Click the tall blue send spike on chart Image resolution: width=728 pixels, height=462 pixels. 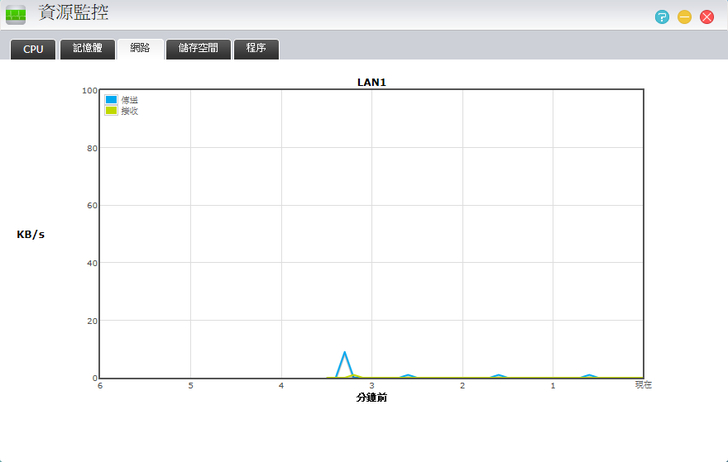tap(344, 364)
